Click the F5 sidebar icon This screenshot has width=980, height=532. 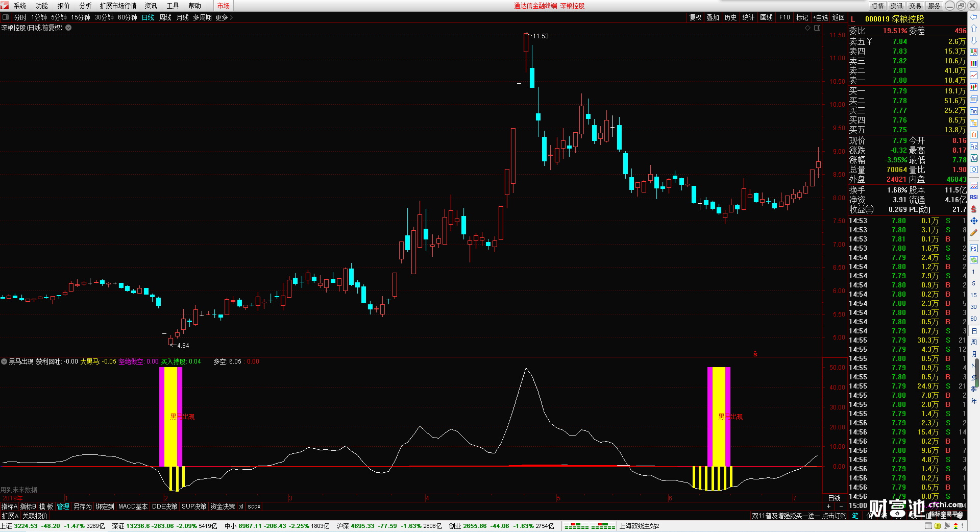974,249
